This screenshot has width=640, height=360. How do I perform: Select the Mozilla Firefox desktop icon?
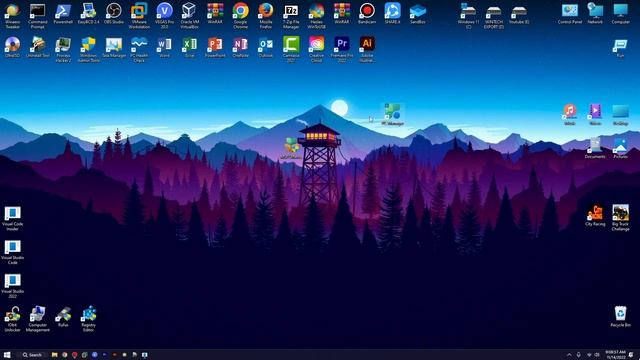point(266,16)
